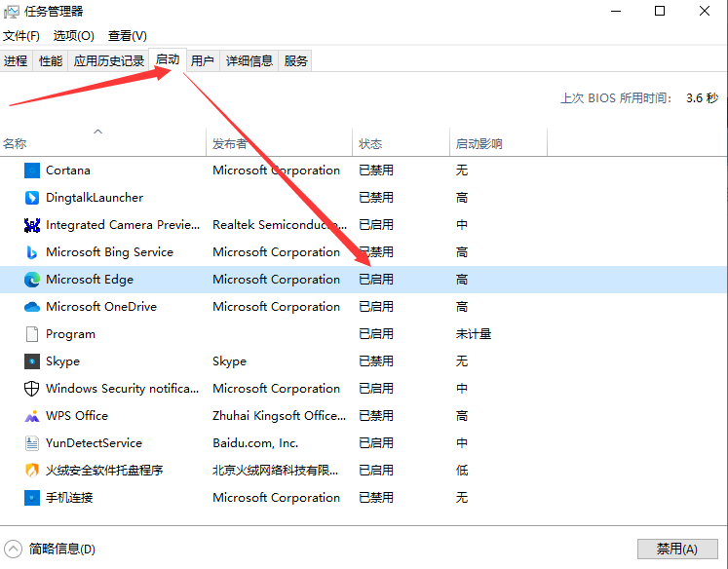The image size is (728, 569).
Task: Click 未计量 impact value for Program
Action: click(473, 334)
